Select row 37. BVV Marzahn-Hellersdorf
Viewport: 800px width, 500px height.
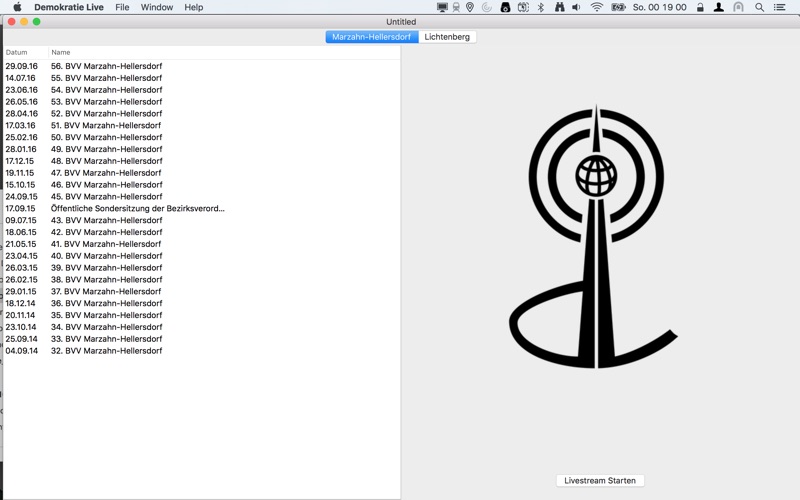coord(202,291)
